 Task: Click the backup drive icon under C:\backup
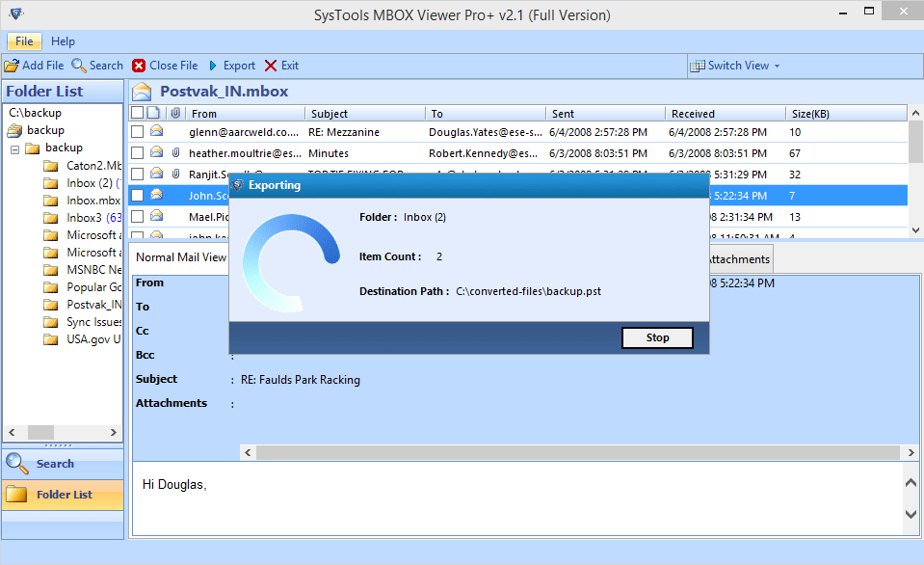[x=14, y=130]
